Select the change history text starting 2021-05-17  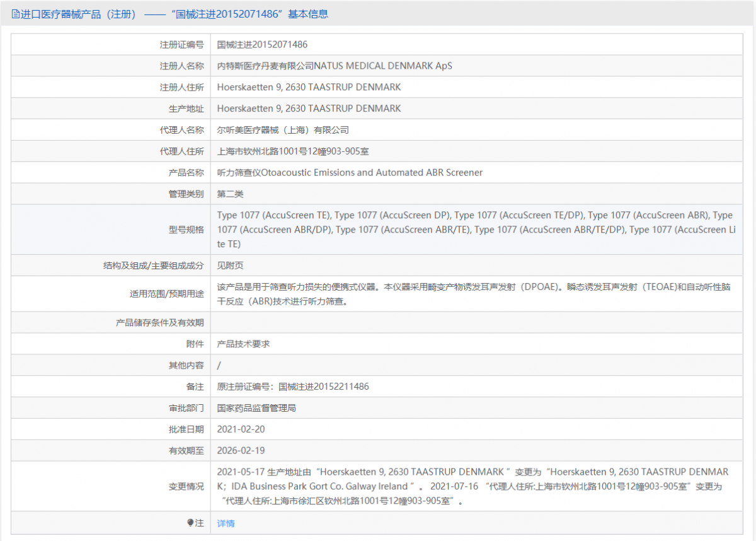(x=473, y=486)
